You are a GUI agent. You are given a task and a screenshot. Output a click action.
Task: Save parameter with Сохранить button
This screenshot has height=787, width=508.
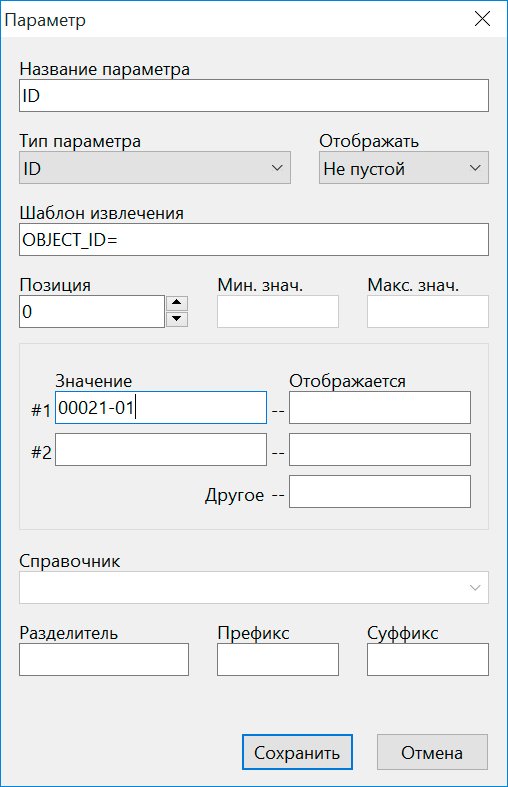tap(297, 752)
